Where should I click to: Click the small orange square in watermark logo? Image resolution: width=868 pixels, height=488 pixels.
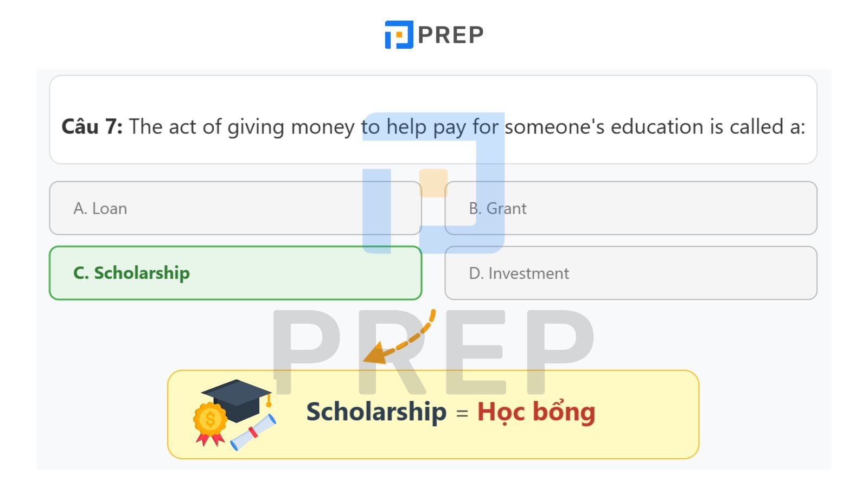click(433, 183)
